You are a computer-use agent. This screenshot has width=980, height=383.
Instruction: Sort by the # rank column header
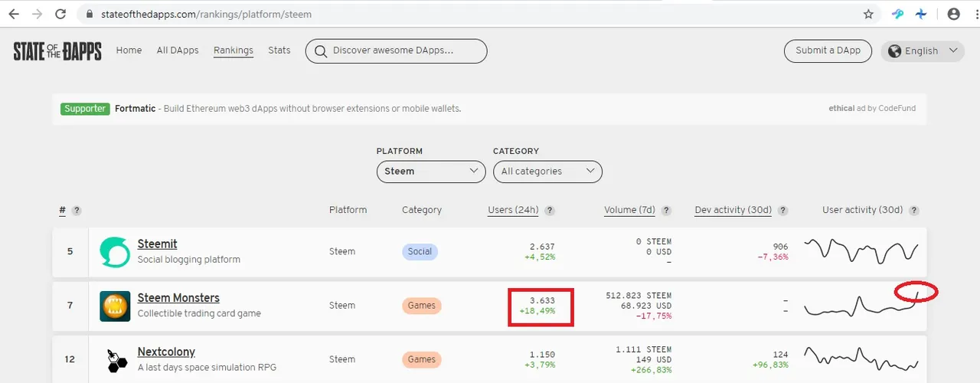(x=63, y=210)
